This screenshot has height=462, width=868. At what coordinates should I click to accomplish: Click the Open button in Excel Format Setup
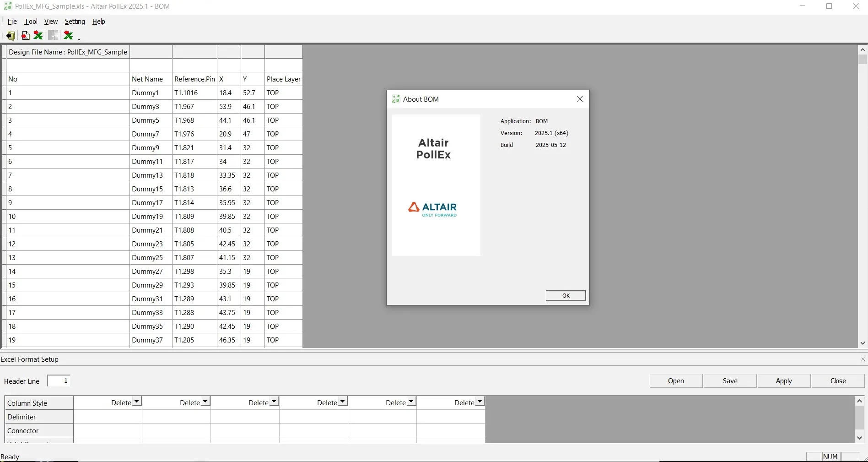(x=676, y=381)
